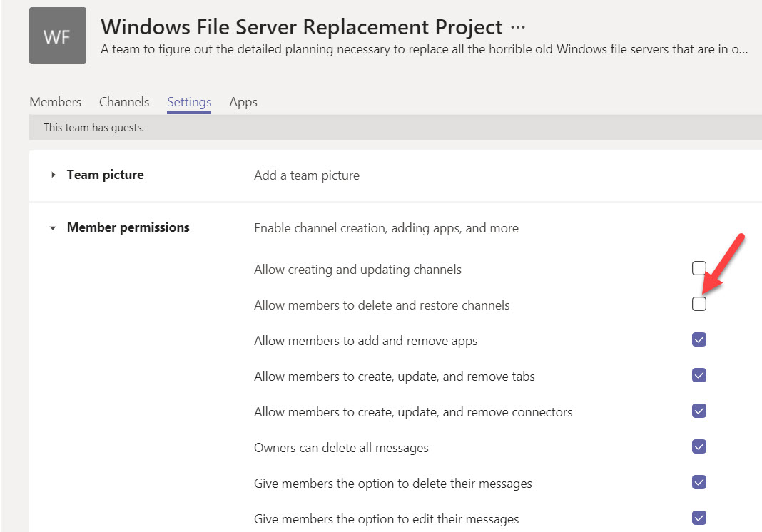Click 'Owners can delete all messages' label
This screenshot has width=762, height=532.
point(341,448)
